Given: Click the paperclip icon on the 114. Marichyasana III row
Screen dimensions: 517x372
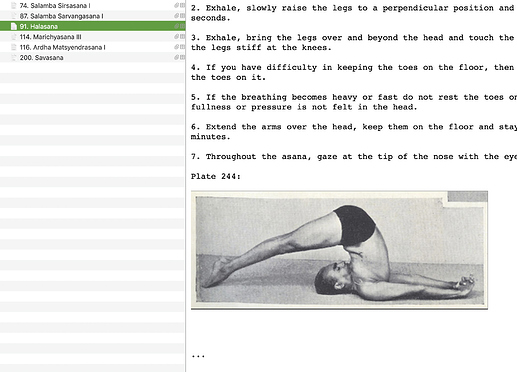Looking at the screenshot, I should 176,37.
